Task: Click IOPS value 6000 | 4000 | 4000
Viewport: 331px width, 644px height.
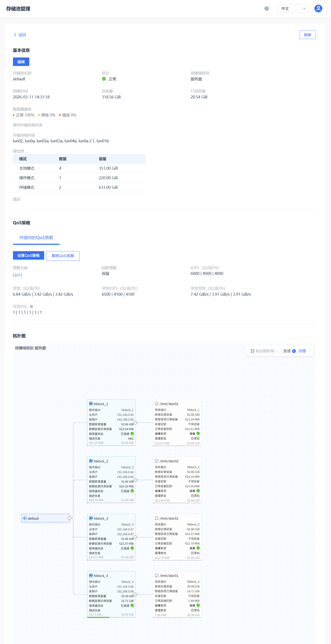Action: pyautogui.click(x=207, y=273)
